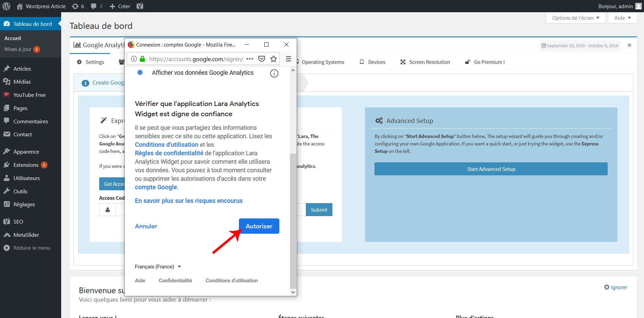
Task: Click the Pocket save icon in URL bar
Action: 262,59
